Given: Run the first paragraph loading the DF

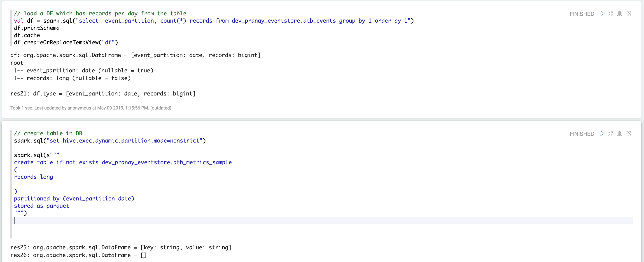Looking at the screenshot, I should (x=602, y=14).
